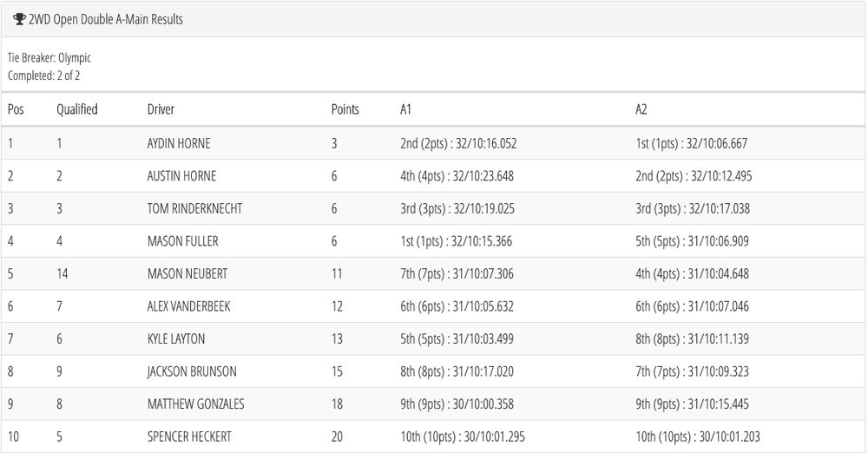Viewport: 868px width, 453px height.
Task: Click the 2WD Open Double A-Main Results title
Action: pos(105,19)
